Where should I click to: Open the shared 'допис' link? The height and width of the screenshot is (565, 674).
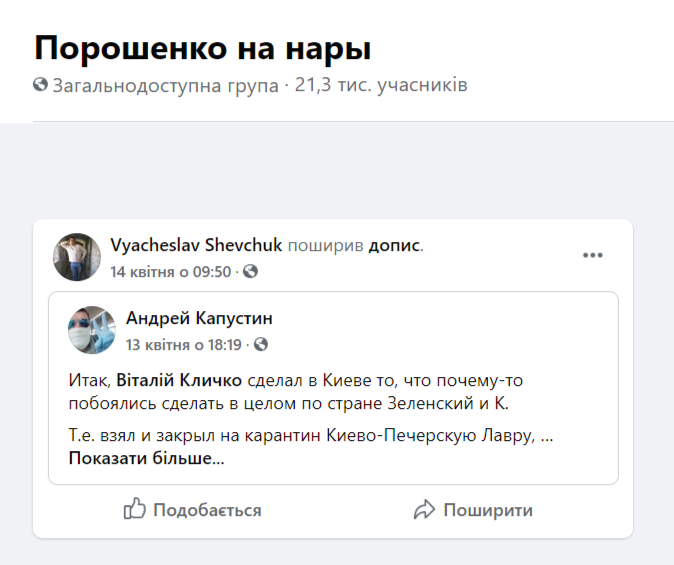(x=395, y=245)
